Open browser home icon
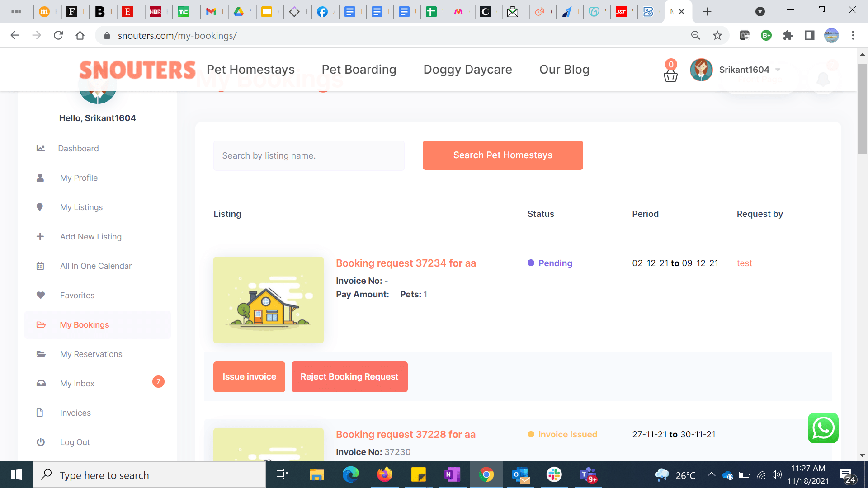Screen dimensions: 868x488 point(80,35)
